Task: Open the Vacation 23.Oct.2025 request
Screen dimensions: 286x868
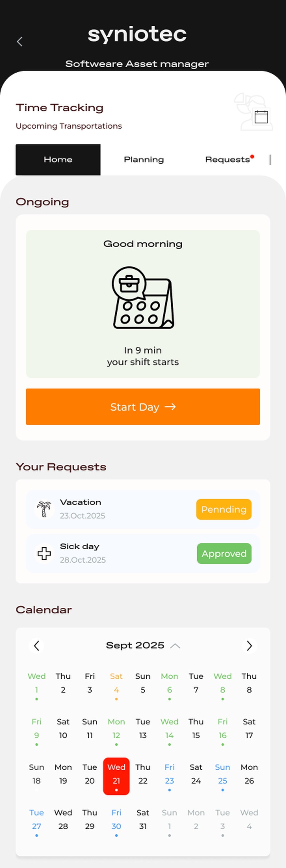Action: pos(143,509)
